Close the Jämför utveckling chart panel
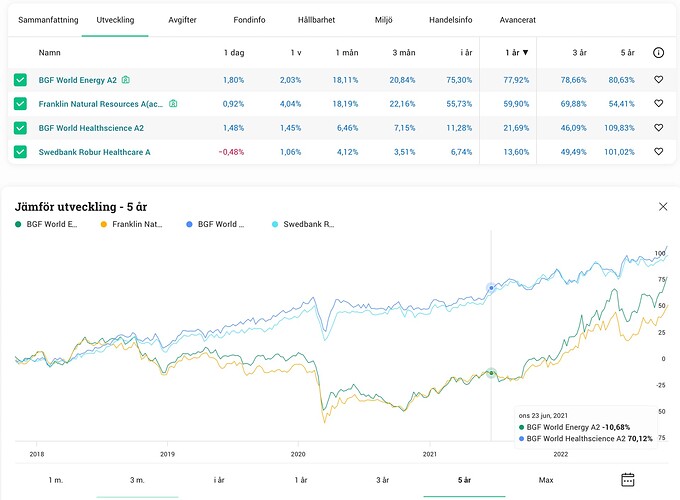This screenshot has height=500, width=680. pyautogui.click(x=663, y=206)
